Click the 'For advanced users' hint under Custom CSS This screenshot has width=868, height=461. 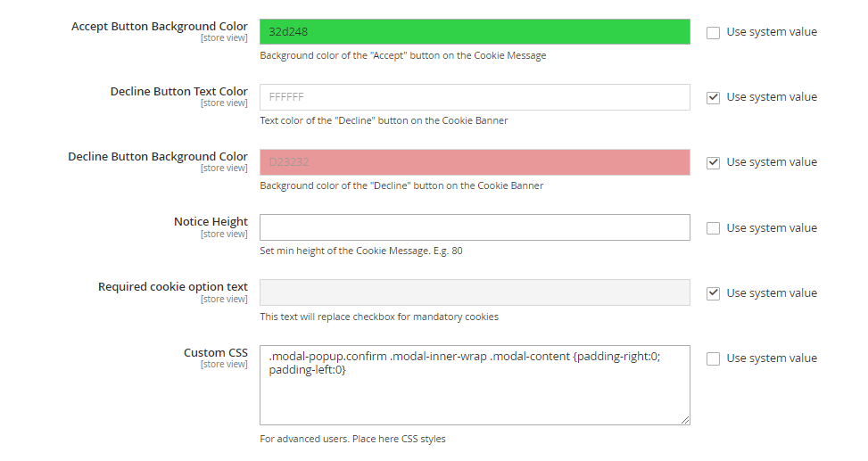(352, 439)
